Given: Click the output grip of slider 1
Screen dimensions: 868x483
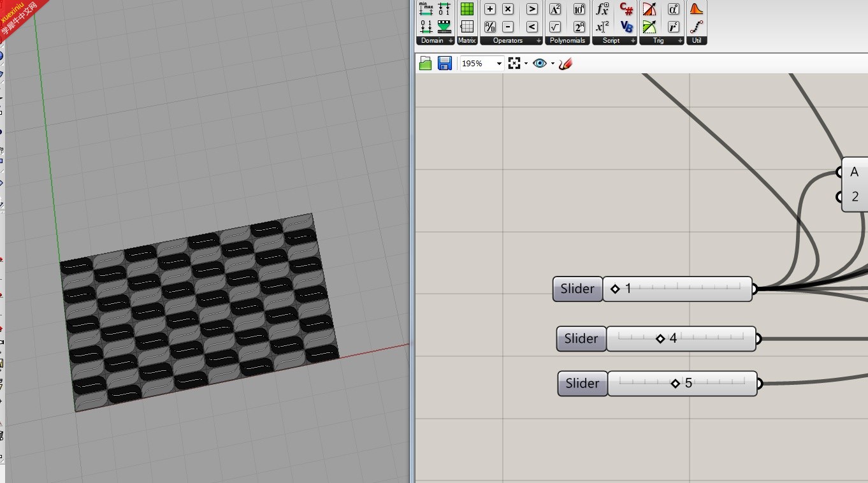Looking at the screenshot, I should (754, 289).
